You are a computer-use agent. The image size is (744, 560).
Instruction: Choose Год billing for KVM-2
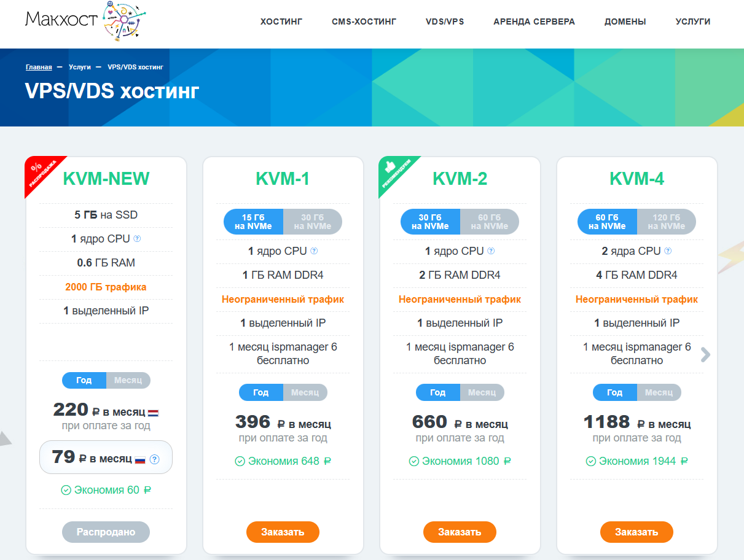438,392
